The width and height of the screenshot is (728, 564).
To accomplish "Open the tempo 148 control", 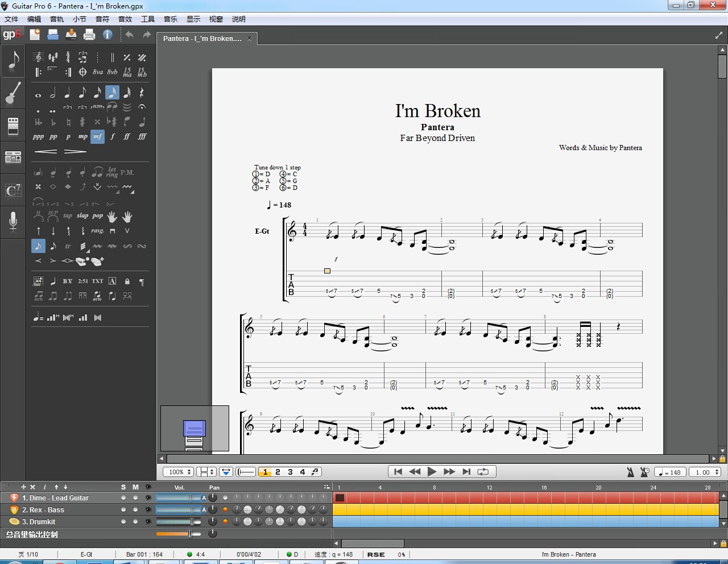I will [x=671, y=472].
